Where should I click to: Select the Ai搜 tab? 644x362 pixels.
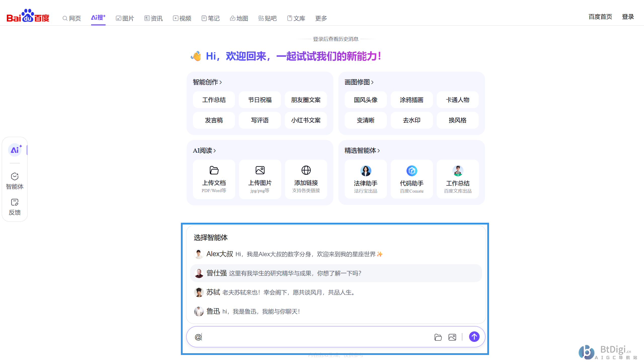click(98, 18)
